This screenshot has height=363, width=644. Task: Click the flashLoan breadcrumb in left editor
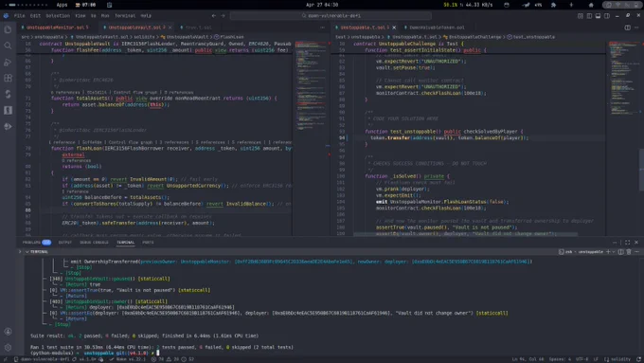[x=229, y=37]
